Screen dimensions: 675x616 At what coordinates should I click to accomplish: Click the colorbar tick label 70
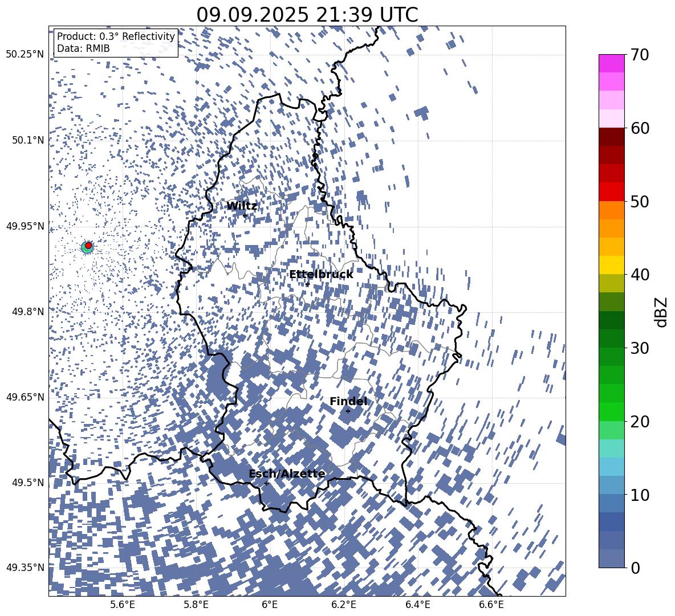click(640, 55)
